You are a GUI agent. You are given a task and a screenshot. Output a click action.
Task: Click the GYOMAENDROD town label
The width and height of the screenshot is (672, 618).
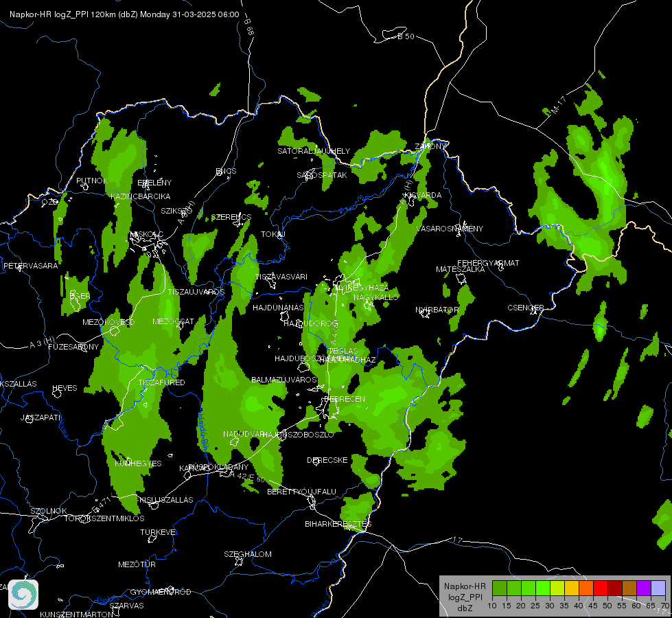click(x=161, y=592)
